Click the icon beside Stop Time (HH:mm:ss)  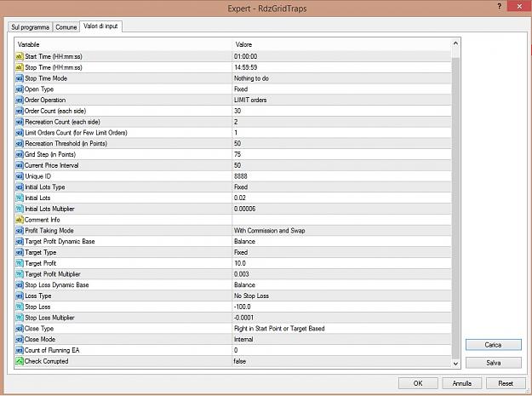click(20, 67)
